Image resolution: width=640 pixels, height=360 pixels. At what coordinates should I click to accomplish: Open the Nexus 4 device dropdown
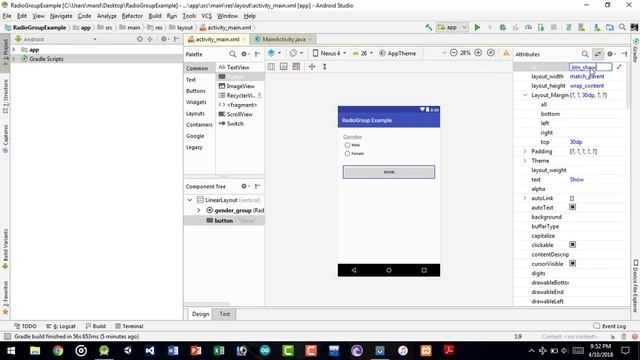[x=330, y=53]
